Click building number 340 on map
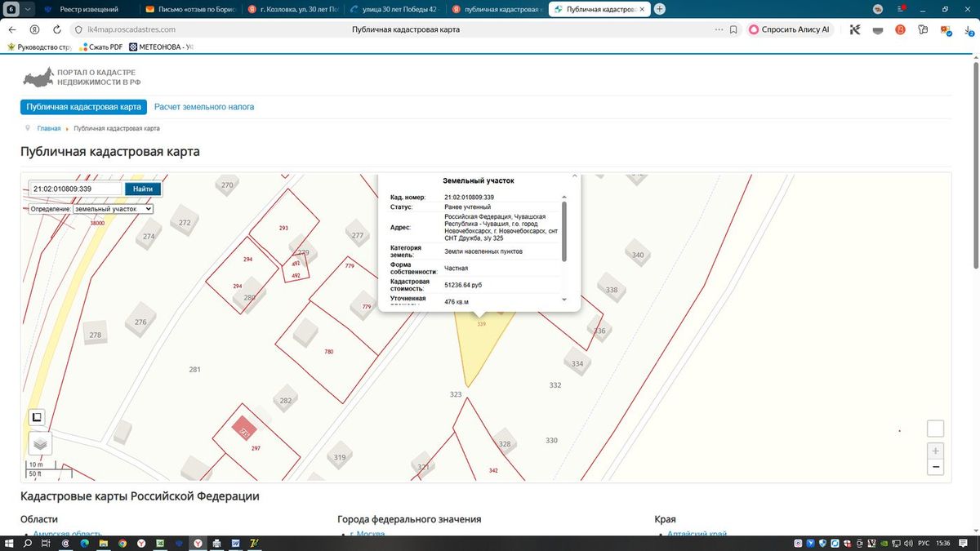Image resolution: width=980 pixels, height=551 pixels. point(638,255)
